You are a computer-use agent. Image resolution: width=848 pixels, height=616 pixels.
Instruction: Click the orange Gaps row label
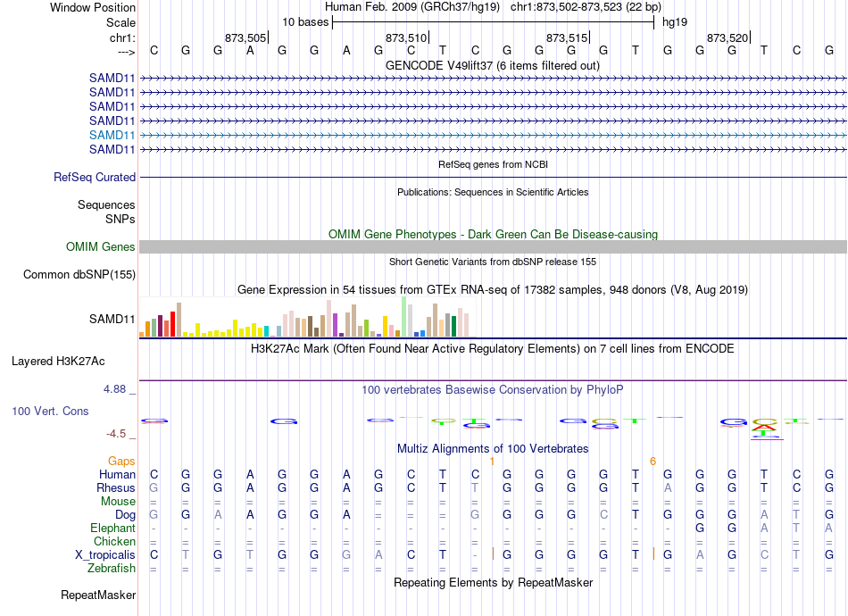coord(121,461)
